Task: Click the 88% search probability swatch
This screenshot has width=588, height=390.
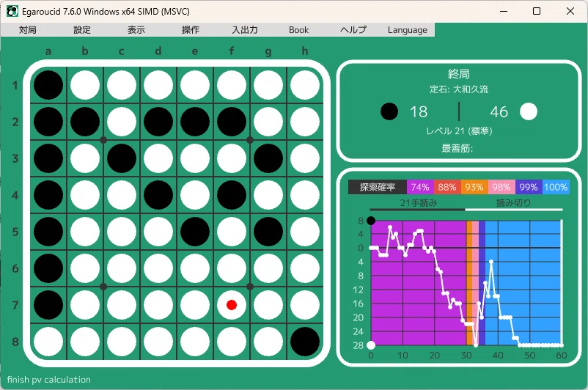Action: coord(447,187)
